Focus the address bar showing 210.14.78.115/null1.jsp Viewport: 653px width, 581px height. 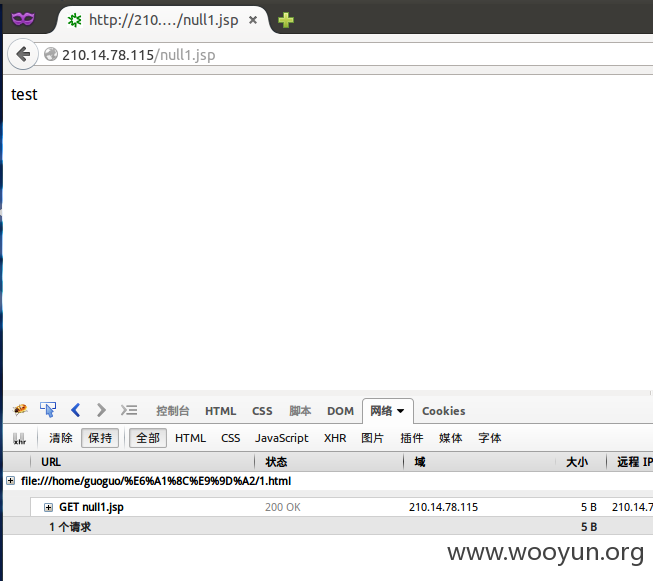click(x=346, y=54)
